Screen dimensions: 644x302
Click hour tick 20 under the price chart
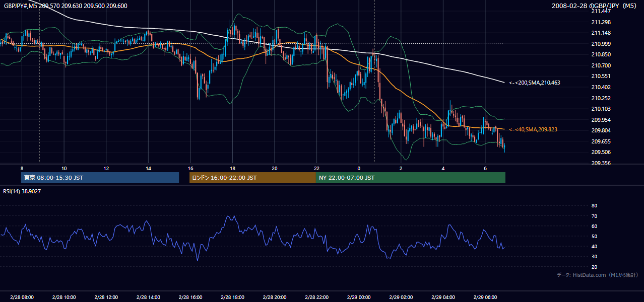tap(274, 168)
